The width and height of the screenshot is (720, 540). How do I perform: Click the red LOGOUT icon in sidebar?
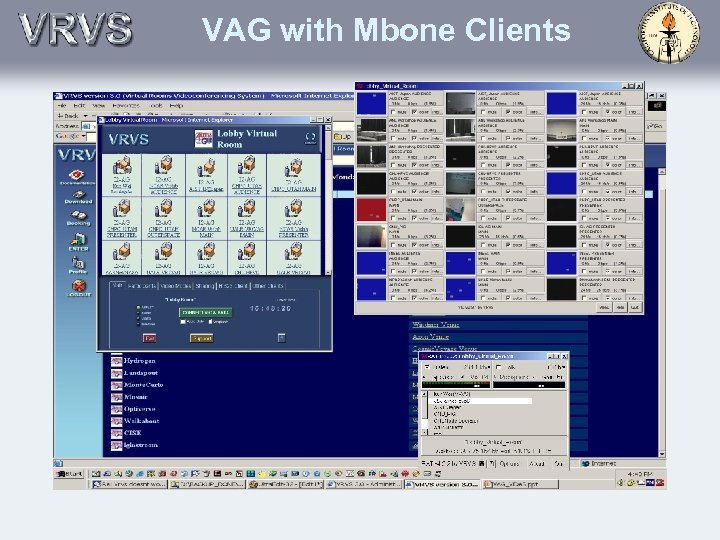79,288
